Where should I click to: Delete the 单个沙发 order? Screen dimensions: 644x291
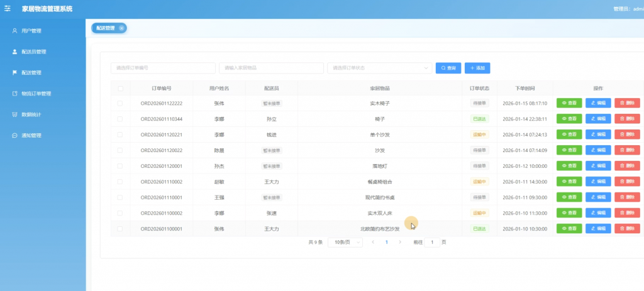[x=627, y=135]
